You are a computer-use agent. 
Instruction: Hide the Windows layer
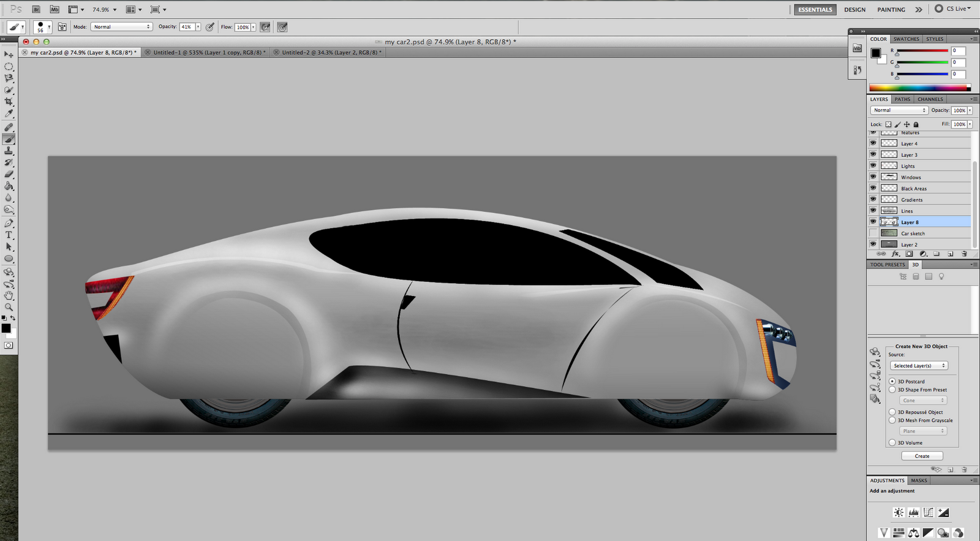click(873, 177)
